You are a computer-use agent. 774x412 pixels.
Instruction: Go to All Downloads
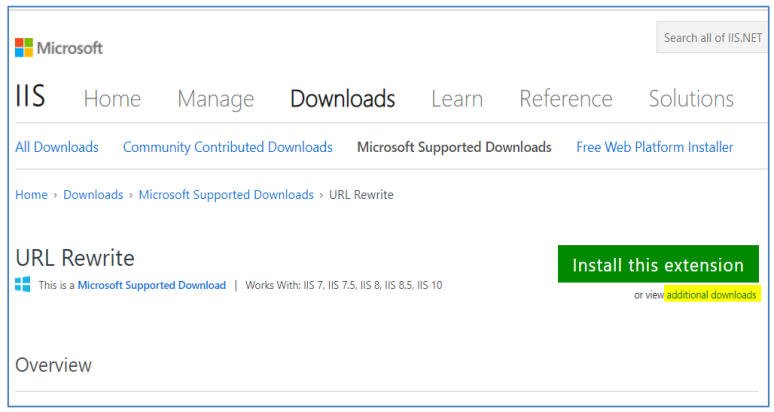57,147
